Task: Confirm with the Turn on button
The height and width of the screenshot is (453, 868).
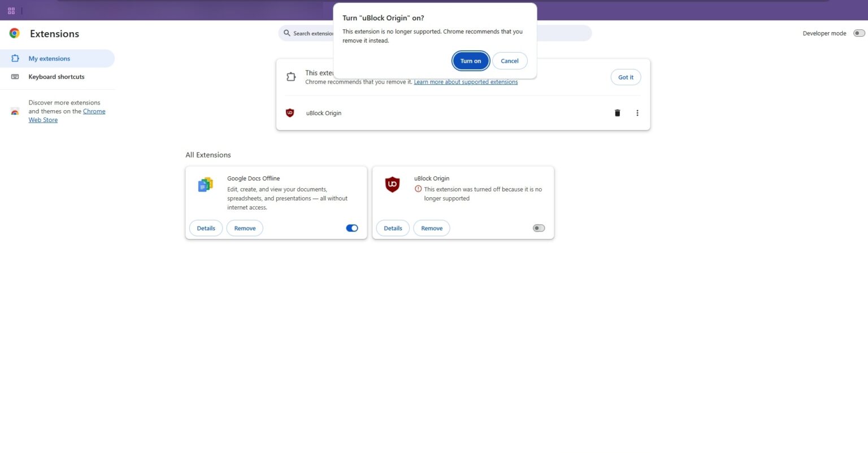Action: [470, 60]
